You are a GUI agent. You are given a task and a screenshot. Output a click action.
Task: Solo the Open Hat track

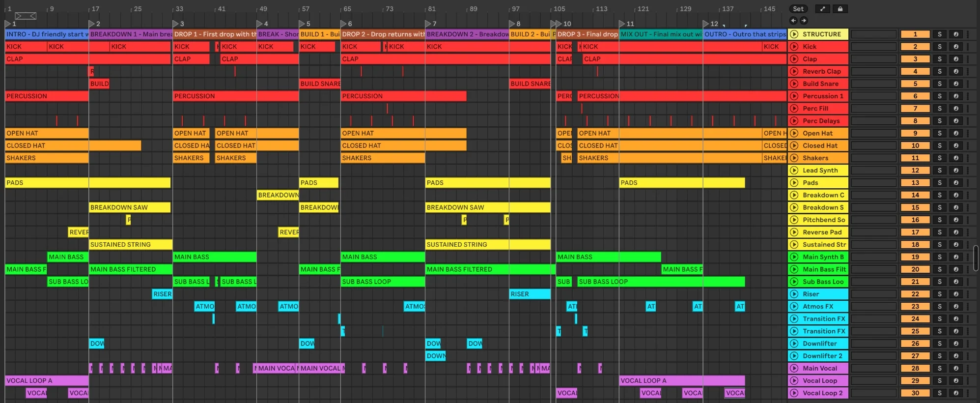(940, 133)
